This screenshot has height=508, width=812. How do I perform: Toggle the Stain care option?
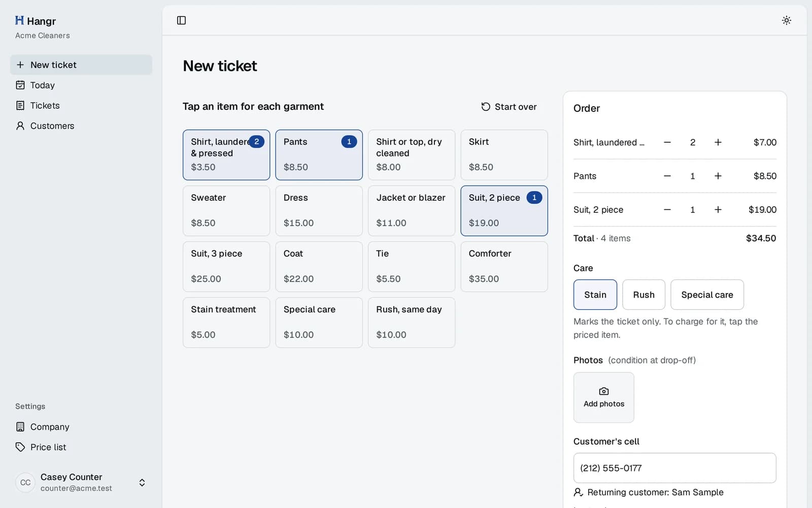[595, 295]
